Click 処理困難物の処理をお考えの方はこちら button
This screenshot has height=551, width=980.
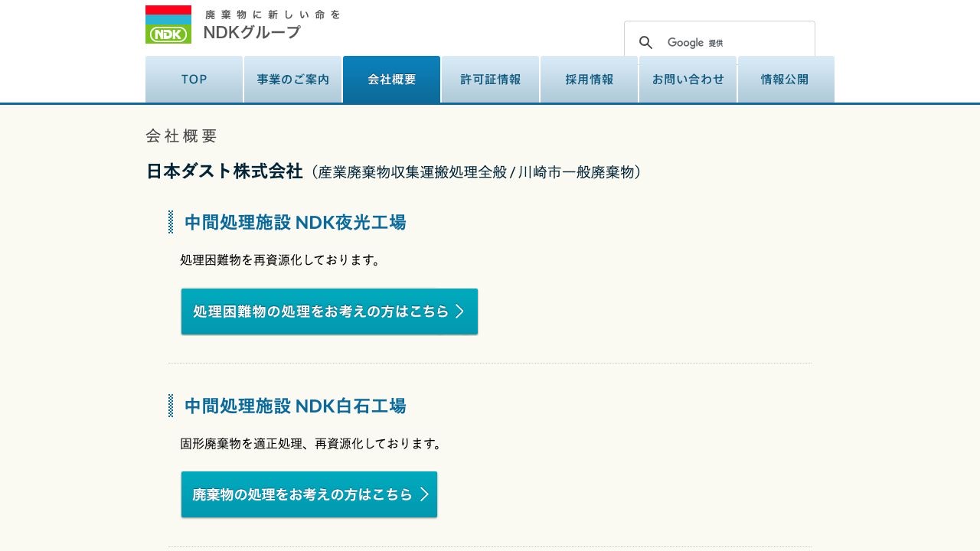coord(329,311)
